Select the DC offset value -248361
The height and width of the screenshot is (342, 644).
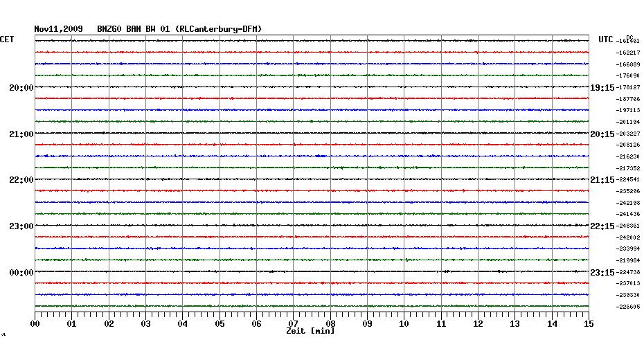(628, 226)
